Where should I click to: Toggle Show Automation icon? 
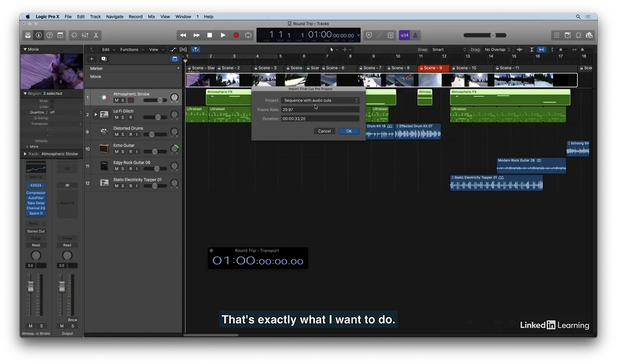tap(174, 50)
